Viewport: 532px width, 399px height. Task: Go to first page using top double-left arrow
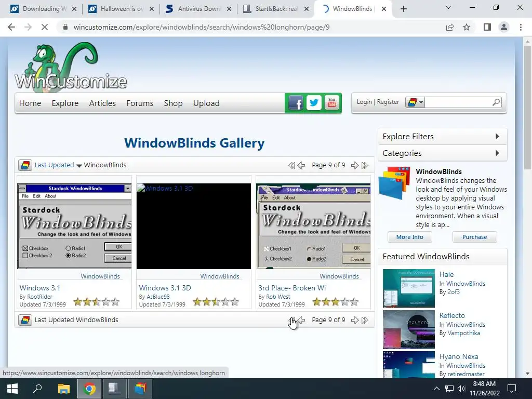291,165
